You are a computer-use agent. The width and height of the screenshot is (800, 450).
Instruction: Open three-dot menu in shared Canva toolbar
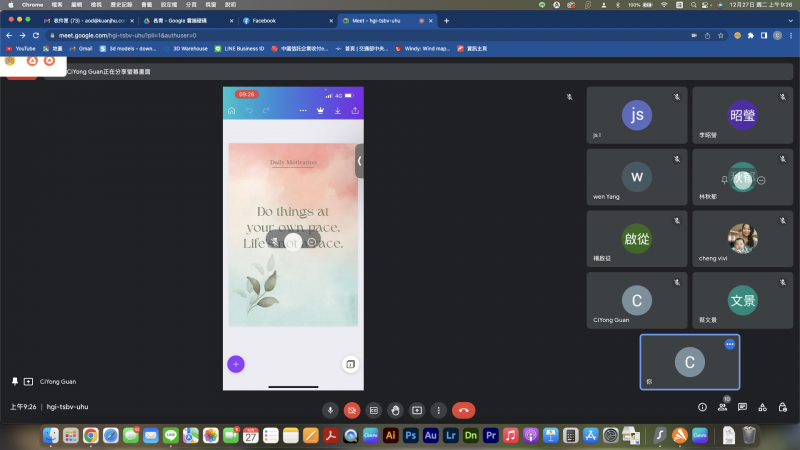tap(303, 111)
